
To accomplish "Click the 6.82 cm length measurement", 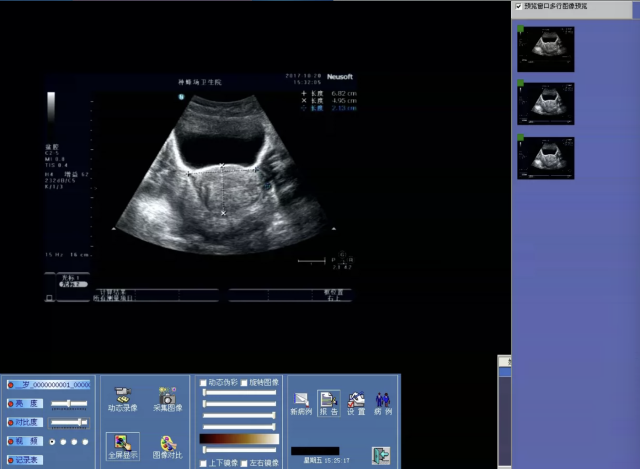I will click(344, 93).
